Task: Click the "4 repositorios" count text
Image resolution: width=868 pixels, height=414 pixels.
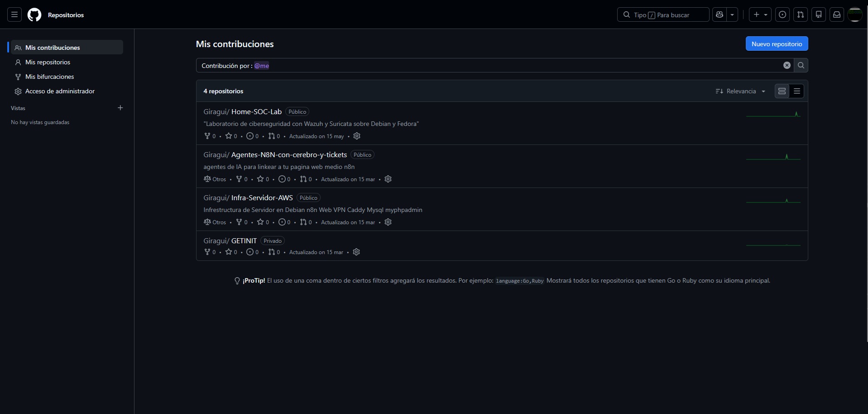Action: tap(223, 91)
